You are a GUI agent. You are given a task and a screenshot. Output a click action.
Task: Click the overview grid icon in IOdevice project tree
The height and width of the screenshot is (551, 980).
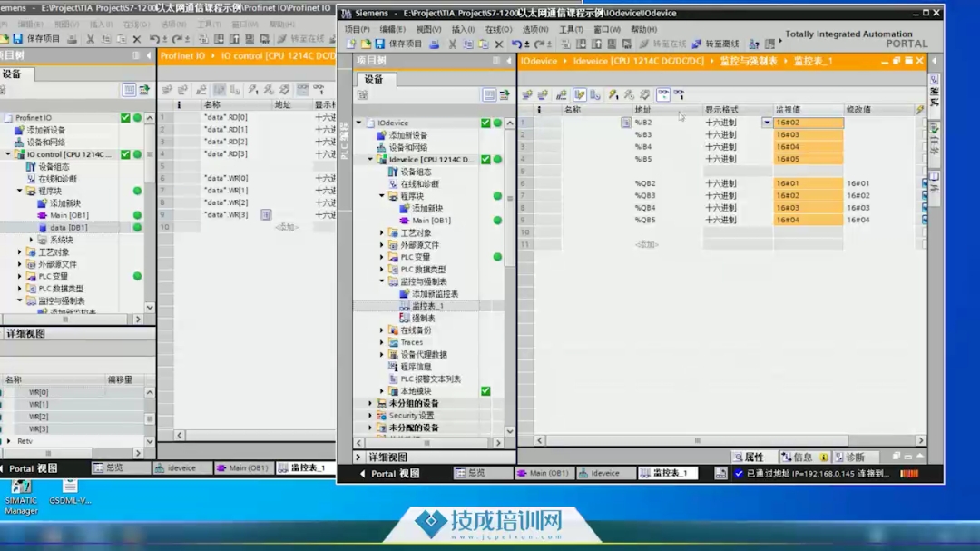coord(489,95)
